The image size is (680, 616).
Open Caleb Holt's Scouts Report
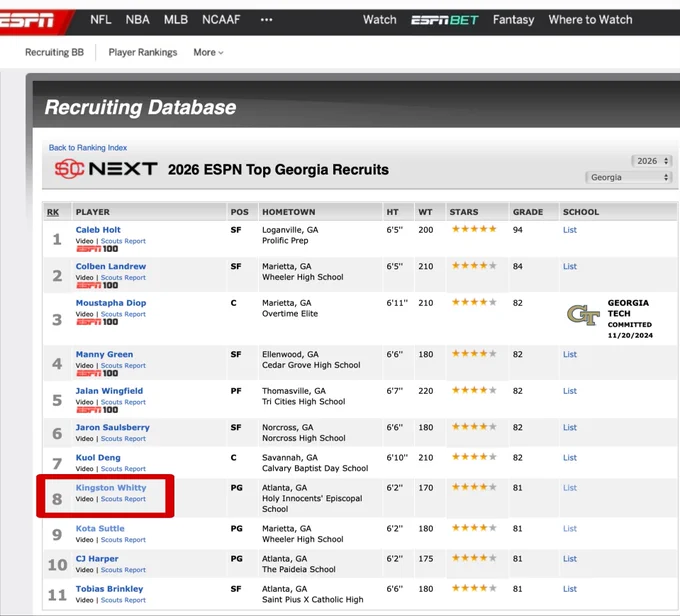pos(123,241)
